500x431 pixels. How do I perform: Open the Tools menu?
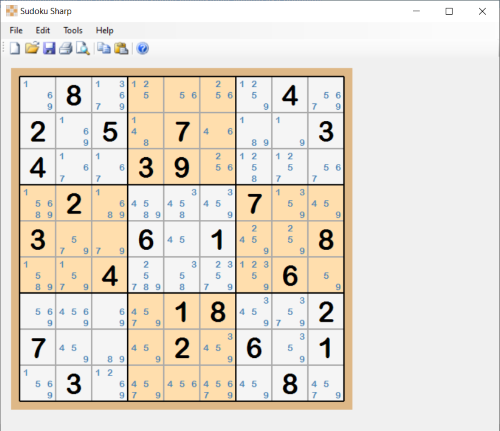73,30
